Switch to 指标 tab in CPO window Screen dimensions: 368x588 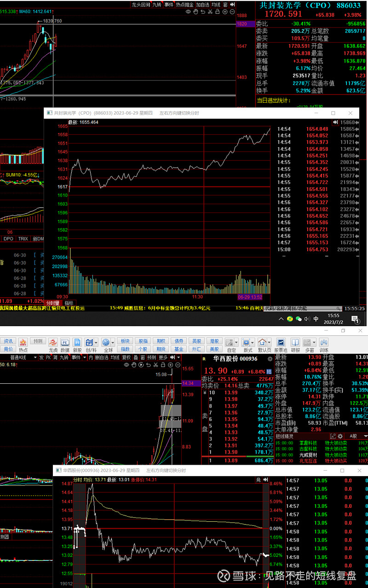69,303
